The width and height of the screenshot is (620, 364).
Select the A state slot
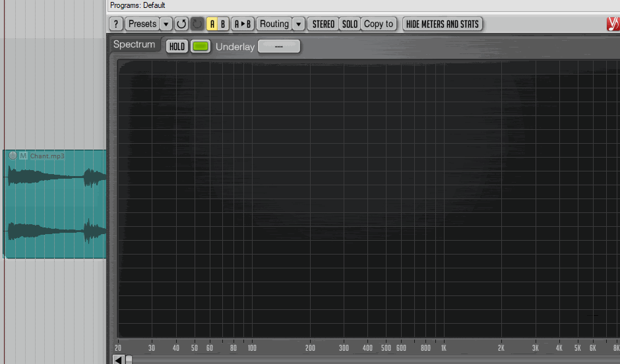pyautogui.click(x=212, y=24)
